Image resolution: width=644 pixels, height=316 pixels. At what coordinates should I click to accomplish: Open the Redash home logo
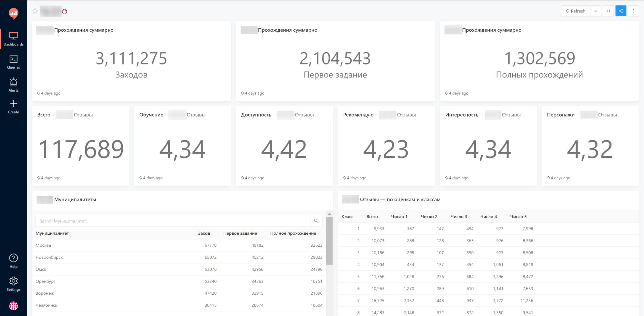pos(14,14)
